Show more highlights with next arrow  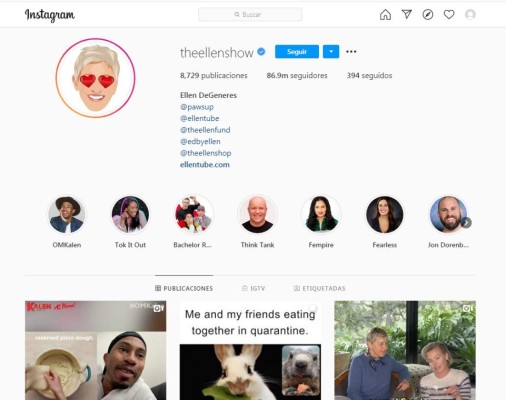(x=466, y=223)
